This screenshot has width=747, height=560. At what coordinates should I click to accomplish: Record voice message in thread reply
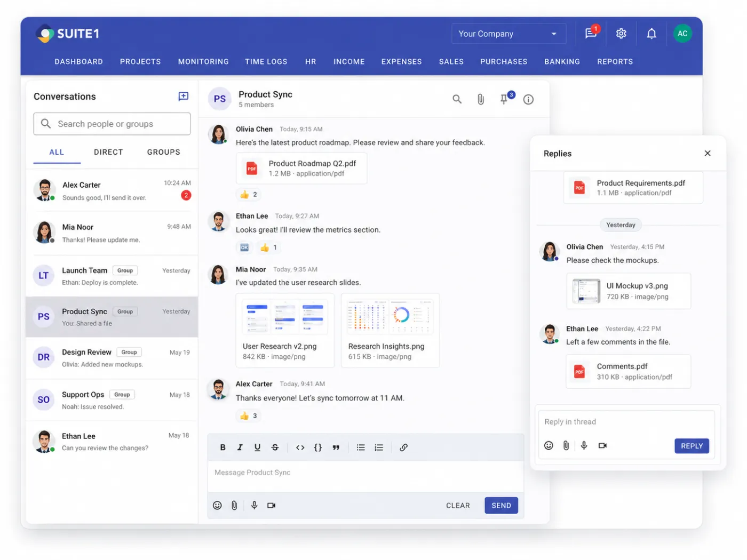coord(584,446)
